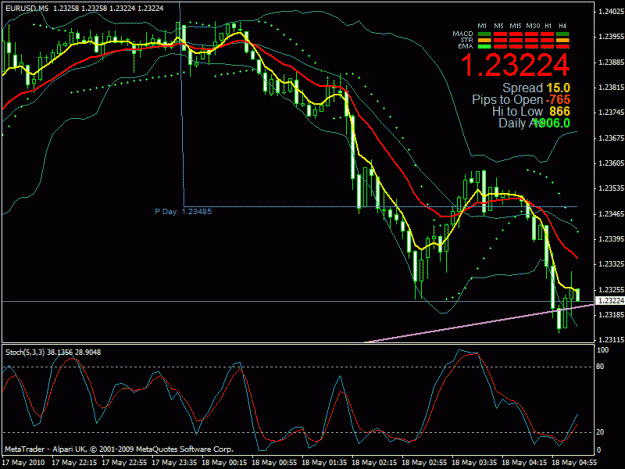Click the 18 May 03:35 time label

tap(474, 463)
